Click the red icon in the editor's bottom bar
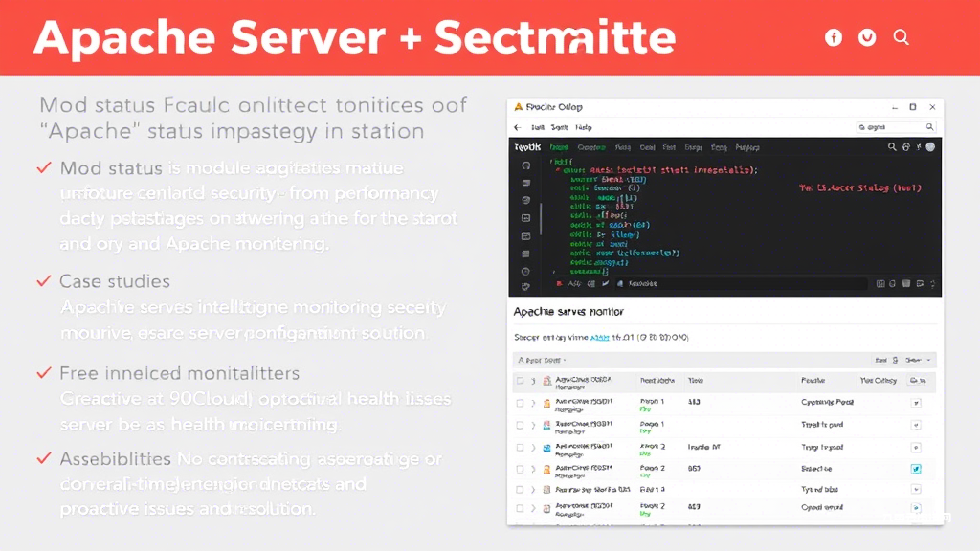Image resolution: width=980 pixels, height=551 pixels. click(559, 283)
